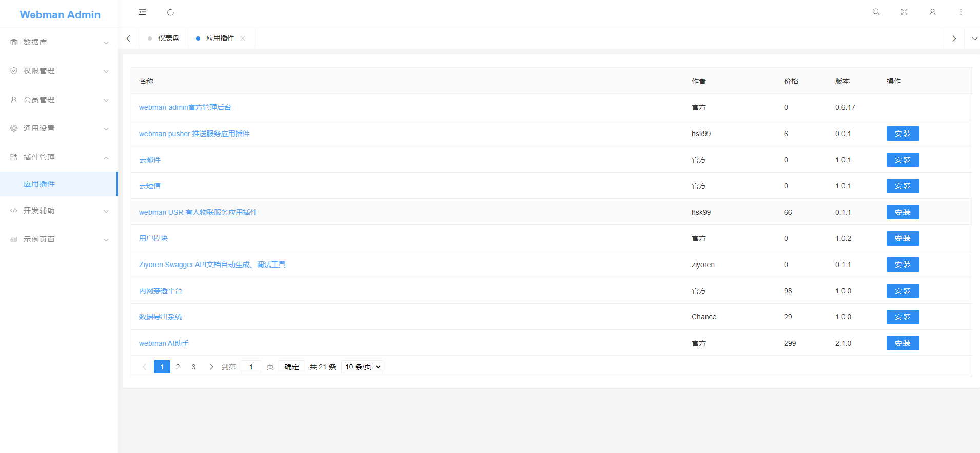
Task: Go to page 3
Action: coord(193,367)
